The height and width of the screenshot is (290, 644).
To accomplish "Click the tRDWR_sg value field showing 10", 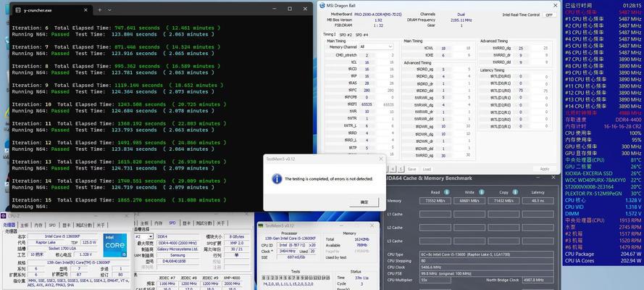I will [x=443, y=127].
